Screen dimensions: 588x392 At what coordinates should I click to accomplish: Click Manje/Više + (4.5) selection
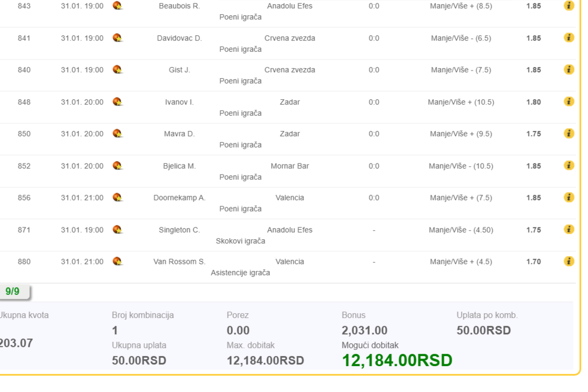(x=461, y=262)
